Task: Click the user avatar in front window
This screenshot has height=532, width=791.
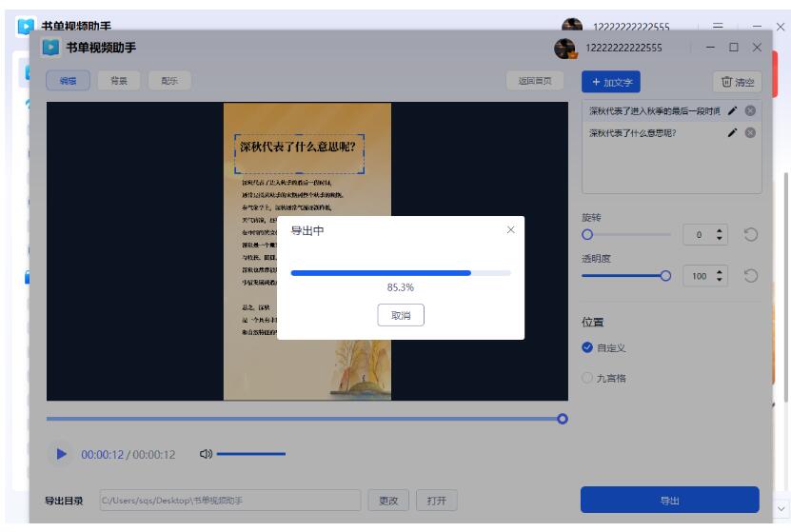Action: click(564, 48)
